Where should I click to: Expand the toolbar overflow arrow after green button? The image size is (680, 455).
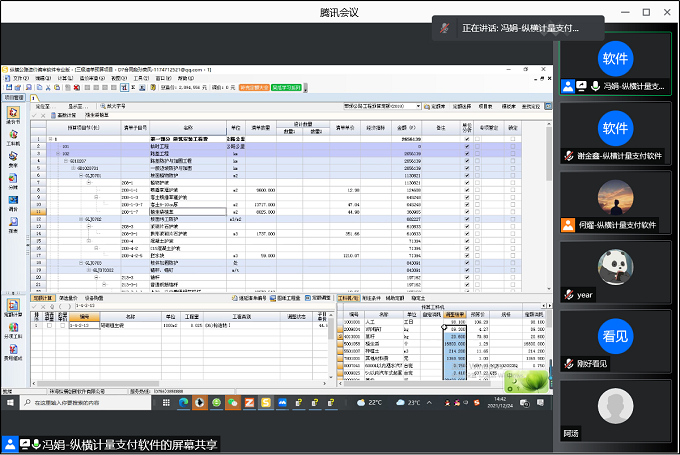point(305,88)
